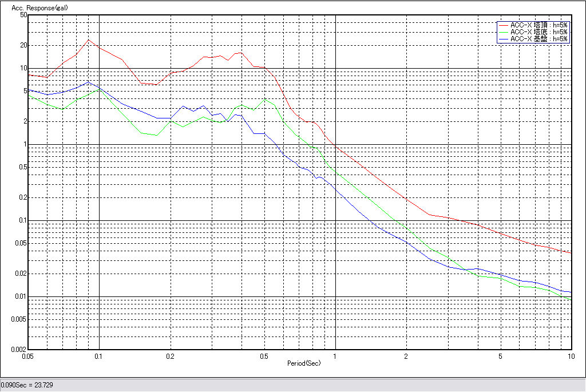Click the 0.1 tick label on the period axis

coord(100,356)
